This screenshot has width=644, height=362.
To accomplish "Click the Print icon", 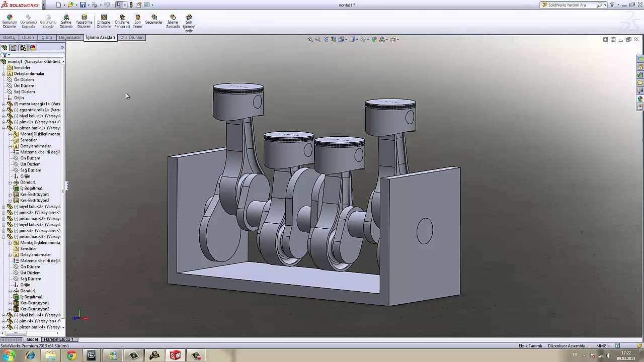I will (95, 5).
